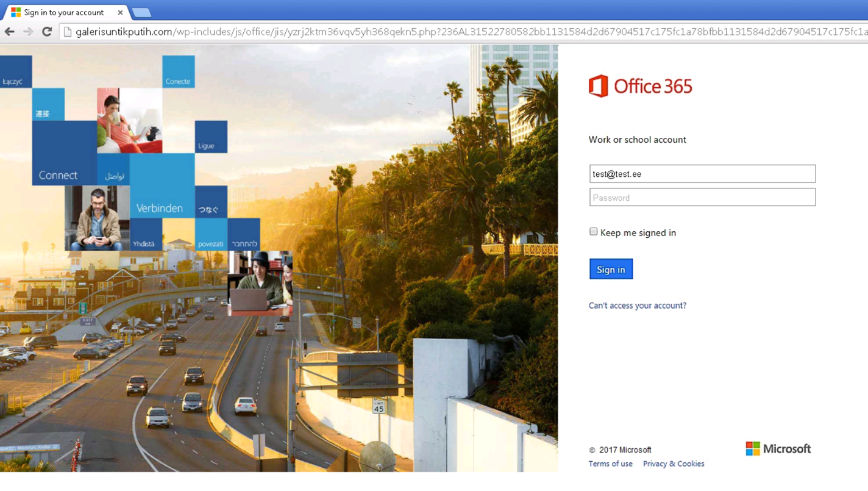Screen dimensions: 868x491
Task: Click the 'Keep me signed in' label text
Action: [x=638, y=233]
